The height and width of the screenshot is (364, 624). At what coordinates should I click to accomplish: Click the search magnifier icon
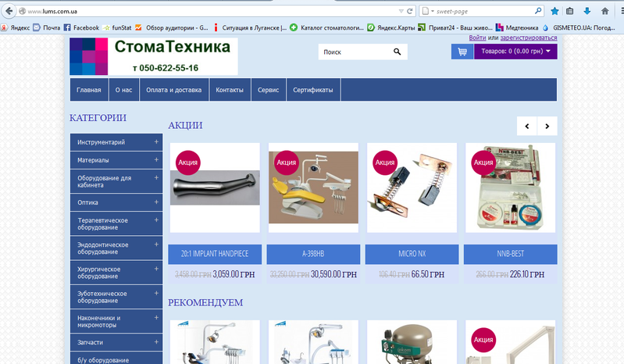tap(397, 52)
